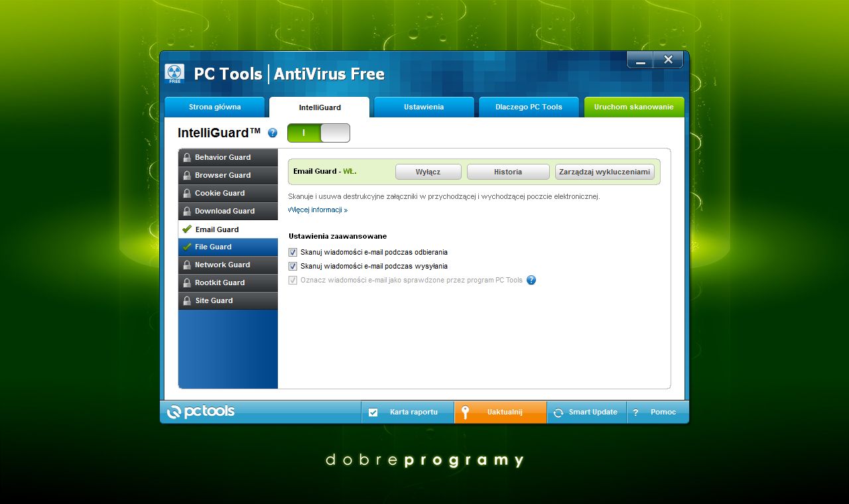This screenshot has width=849, height=504.
Task: Toggle Oznacz wiadomości e-mail jako sprawdzone checkbox
Action: click(293, 280)
